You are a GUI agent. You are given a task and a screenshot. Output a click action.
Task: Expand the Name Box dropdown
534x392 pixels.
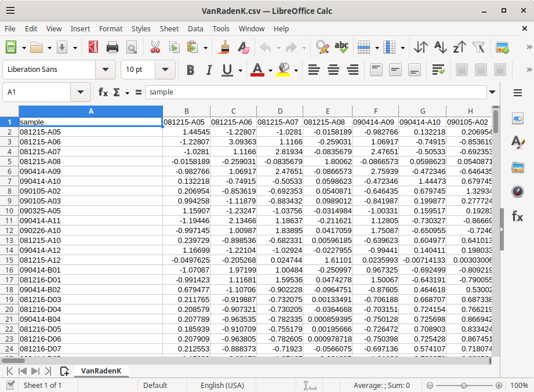[x=79, y=92]
